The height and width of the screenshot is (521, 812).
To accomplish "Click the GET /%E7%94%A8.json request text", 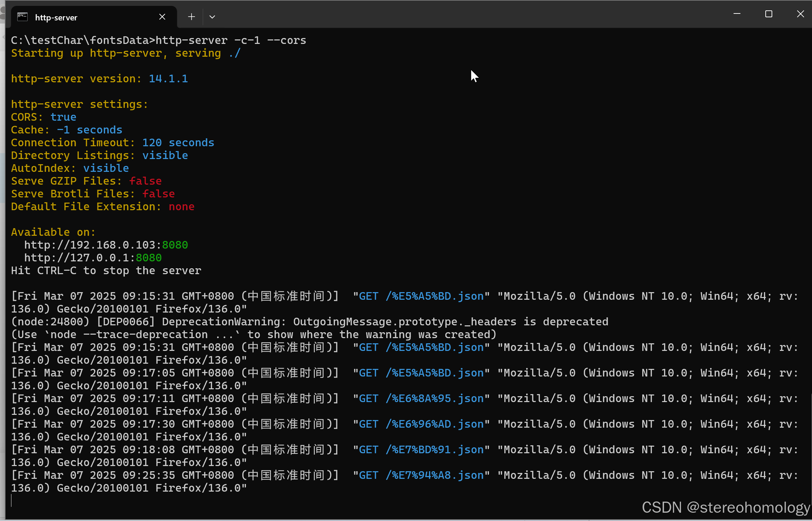I will tap(421, 475).
